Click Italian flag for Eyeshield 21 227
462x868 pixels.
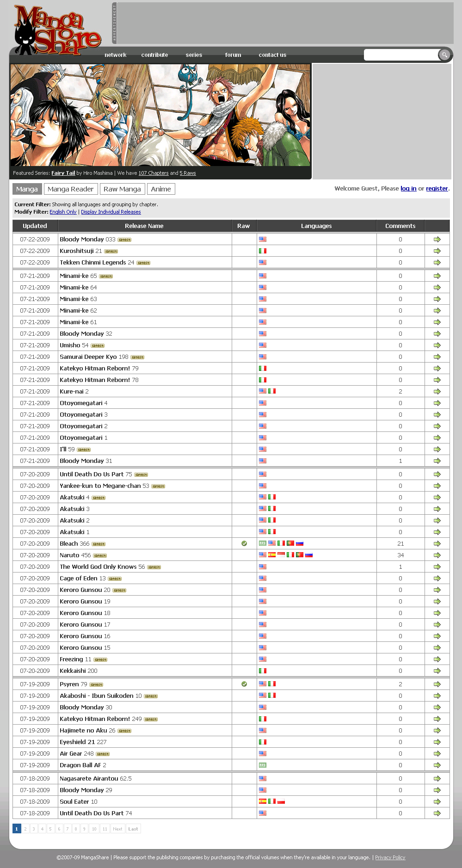263,742
